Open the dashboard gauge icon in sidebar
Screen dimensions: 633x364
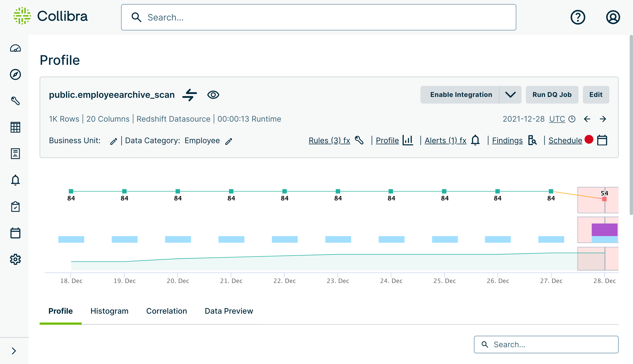point(15,48)
